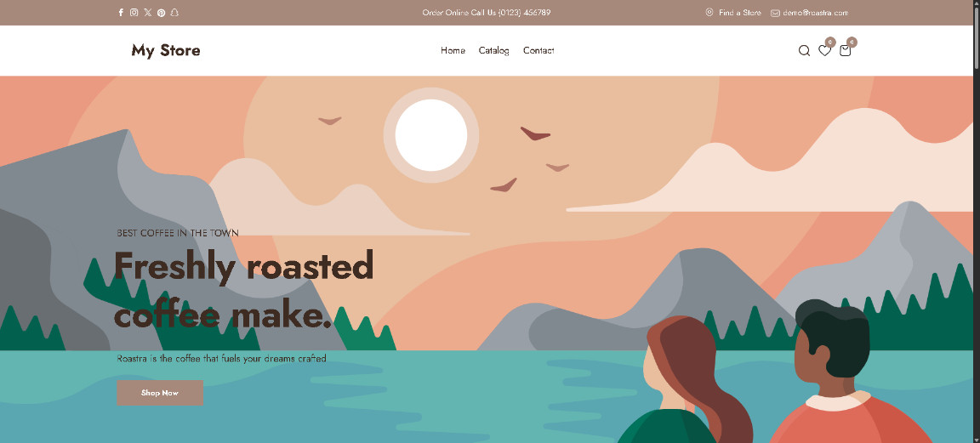
Task: Click the search magnifier icon
Action: (805, 51)
